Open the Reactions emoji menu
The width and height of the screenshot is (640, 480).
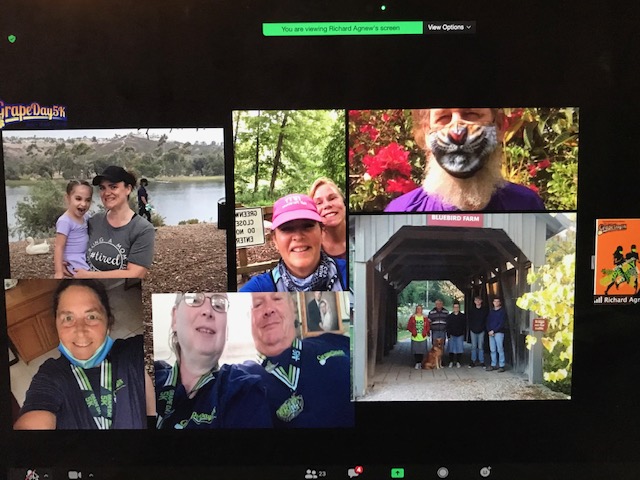(x=485, y=472)
